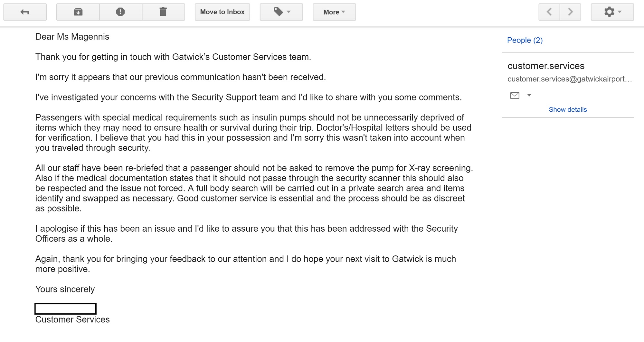Expand the small arrow beside the envelope icon
The height and width of the screenshot is (342, 644).
tap(529, 95)
